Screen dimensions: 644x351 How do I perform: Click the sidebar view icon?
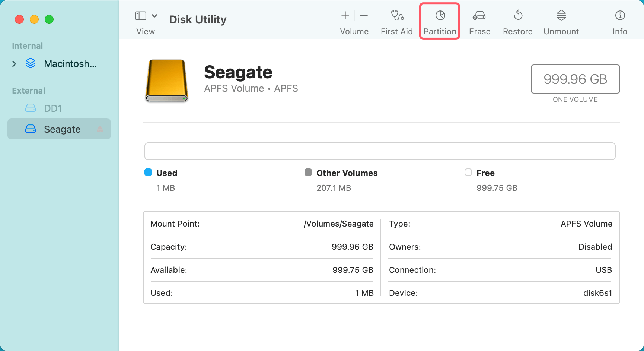(x=141, y=16)
